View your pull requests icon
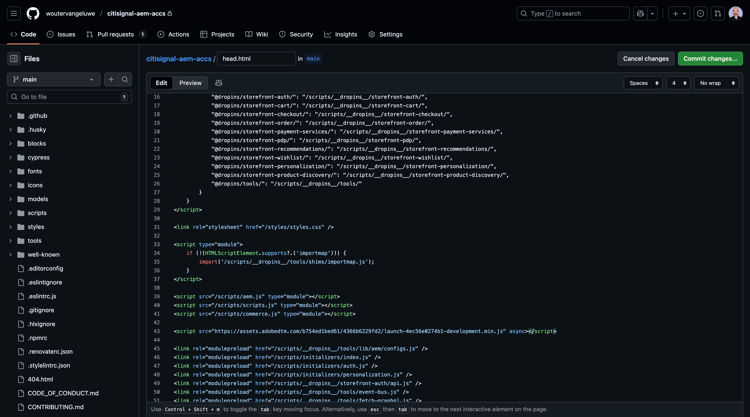 click(717, 13)
